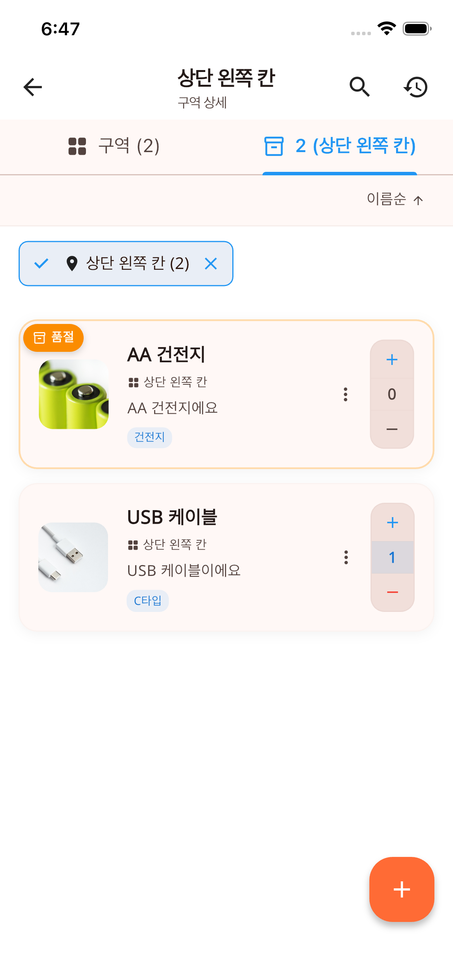The image size is (453, 980).
Task: Open the USB cable thumbnail image
Action: coord(73,557)
